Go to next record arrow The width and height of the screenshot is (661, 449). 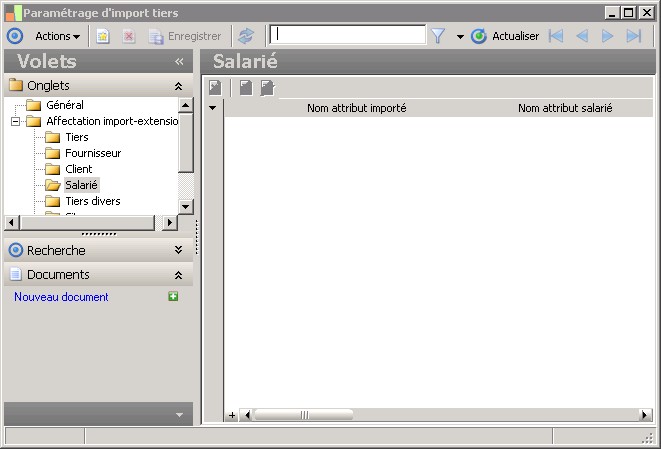coord(607,36)
